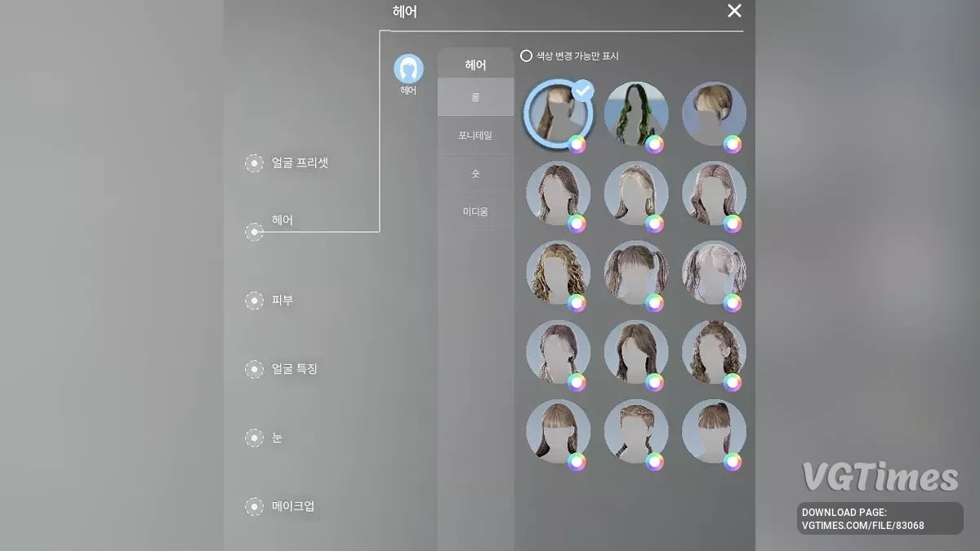Image resolution: width=980 pixels, height=551 pixels.
Task: Open color wheel on updo bun hairstyle
Action: (733, 144)
